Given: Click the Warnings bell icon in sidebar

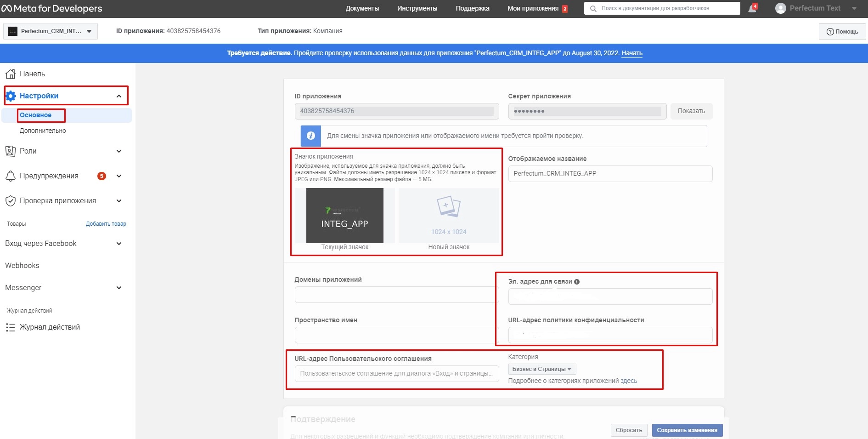Looking at the screenshot, I should [x=11, y=176].
